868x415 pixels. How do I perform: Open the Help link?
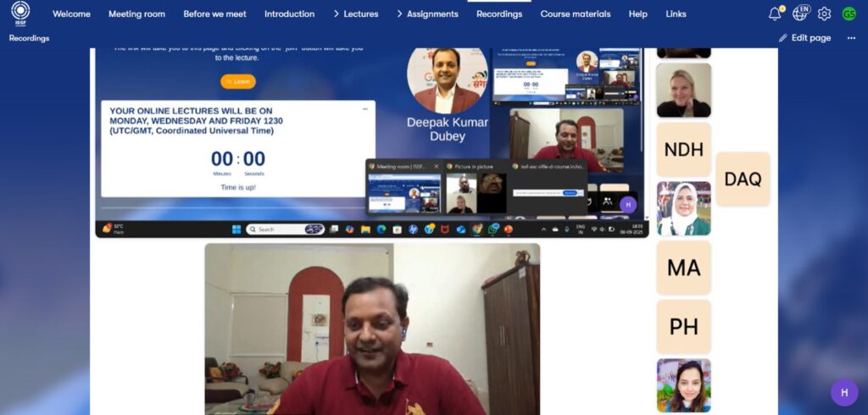pyautogui.click(x=637, y=14)
